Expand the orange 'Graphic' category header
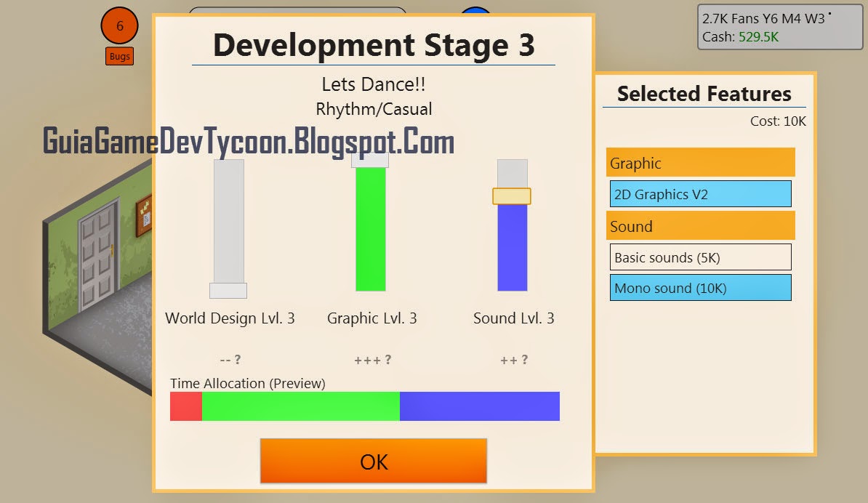 click(x=699, y=163)
